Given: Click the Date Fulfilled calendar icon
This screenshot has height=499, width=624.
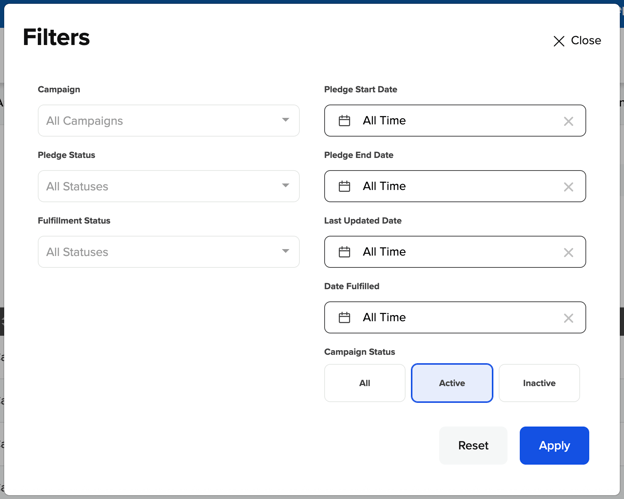Looking at the screenshot, I should click(344, 318).
